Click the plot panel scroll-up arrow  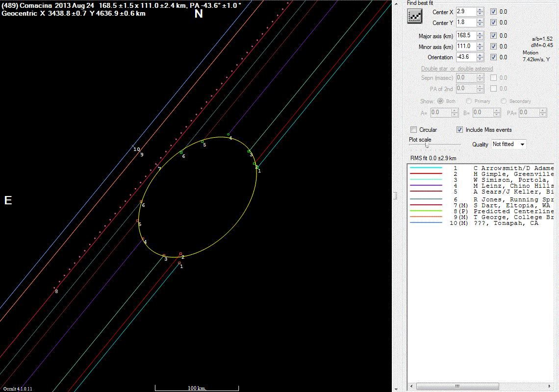click(396, 3)
